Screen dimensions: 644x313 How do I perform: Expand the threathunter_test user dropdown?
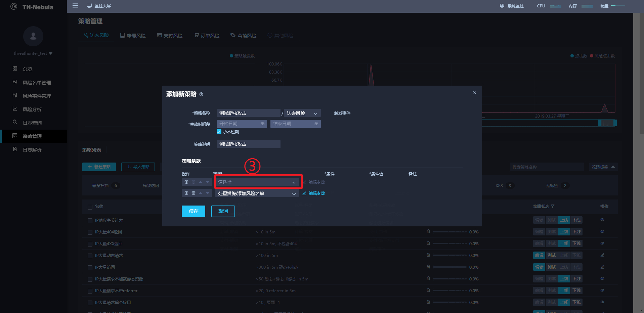pyautogui.click(x=33, y=53)
